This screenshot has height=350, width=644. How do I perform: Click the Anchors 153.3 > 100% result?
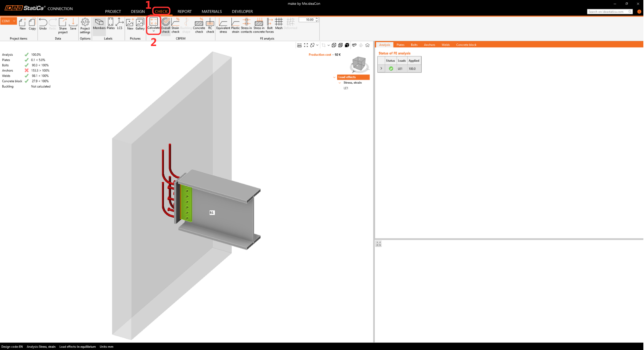click(x=40, y=71)
